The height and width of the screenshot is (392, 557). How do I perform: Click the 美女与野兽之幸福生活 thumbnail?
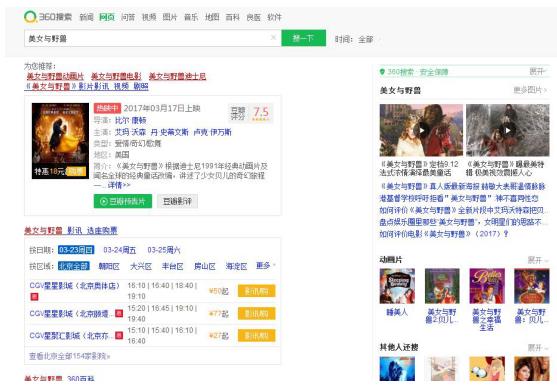pyautogui.click(x=487, y=286)
